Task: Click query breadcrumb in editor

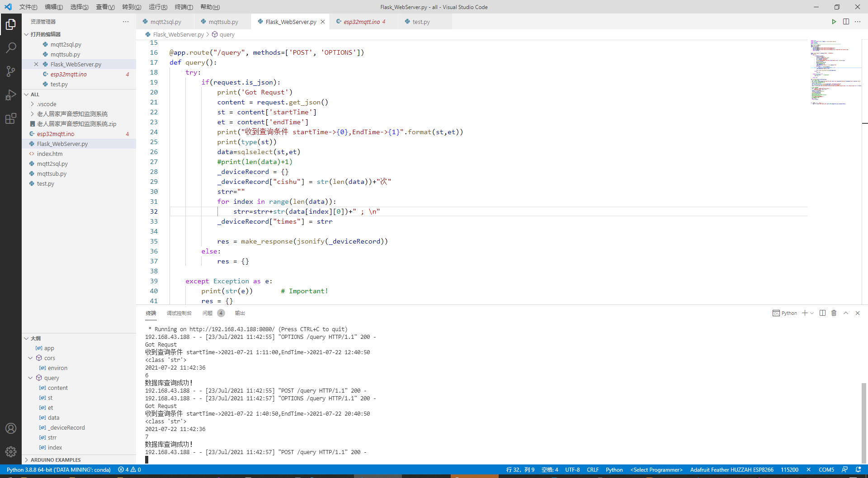Action: pos(223,34)
